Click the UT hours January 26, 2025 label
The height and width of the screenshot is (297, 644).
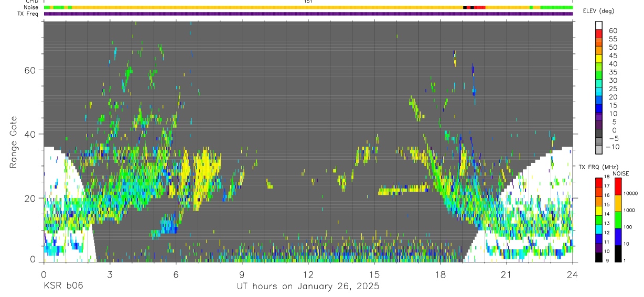(x=308, y=287)
